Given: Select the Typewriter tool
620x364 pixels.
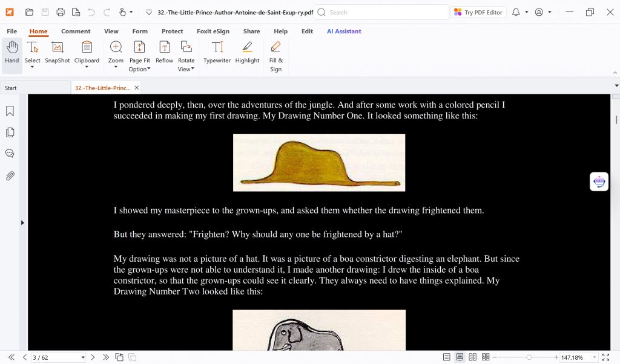Looking at the screenshot, I should point(217,52).
